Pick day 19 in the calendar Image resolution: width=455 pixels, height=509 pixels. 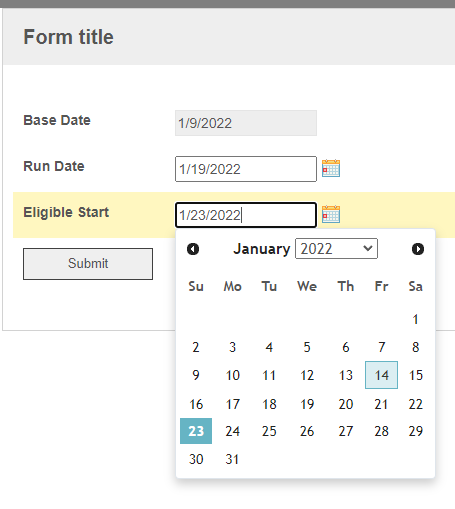(307, 404)
